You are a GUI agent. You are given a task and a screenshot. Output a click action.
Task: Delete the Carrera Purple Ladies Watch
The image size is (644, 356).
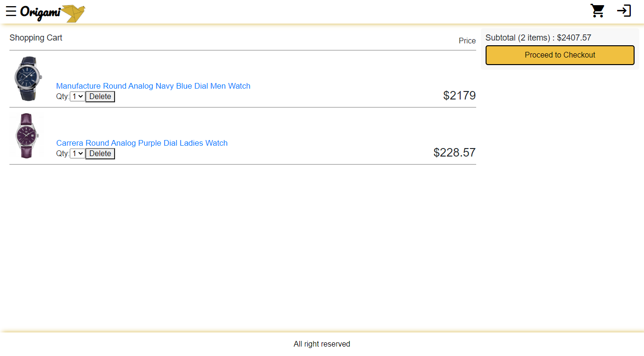[x=100, y=154]
